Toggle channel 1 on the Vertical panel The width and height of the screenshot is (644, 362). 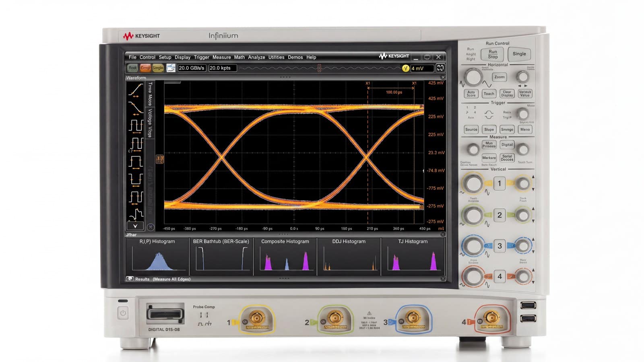pyautogui.click(x=500, y=184)
